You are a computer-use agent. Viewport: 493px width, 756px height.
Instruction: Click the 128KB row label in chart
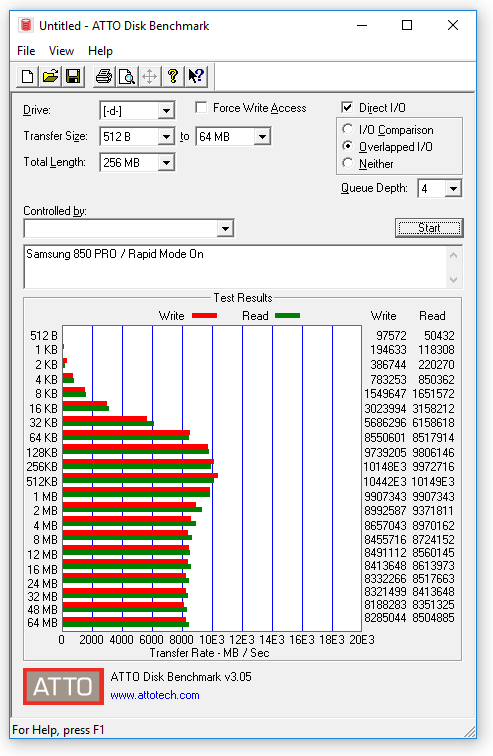[x=42, y=453]
